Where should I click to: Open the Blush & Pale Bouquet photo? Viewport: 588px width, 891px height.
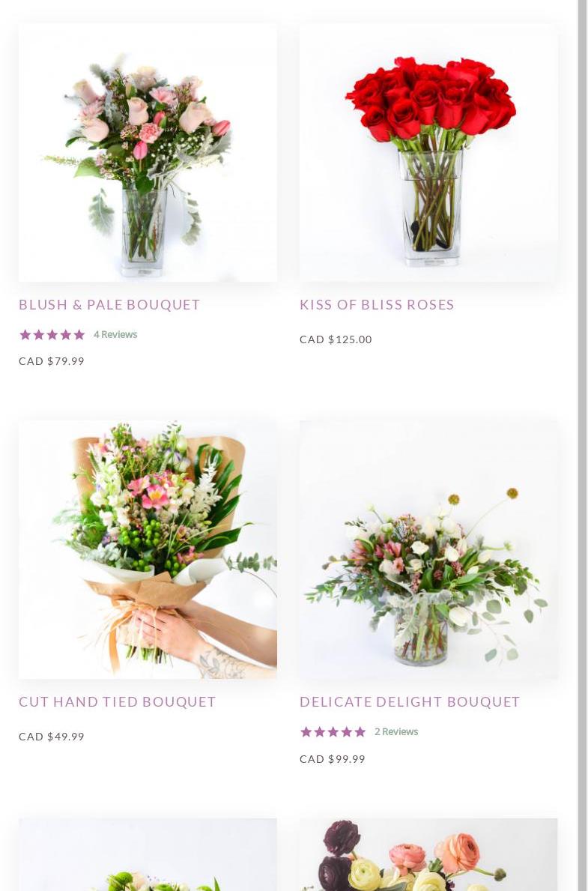(x=148, y=153)
